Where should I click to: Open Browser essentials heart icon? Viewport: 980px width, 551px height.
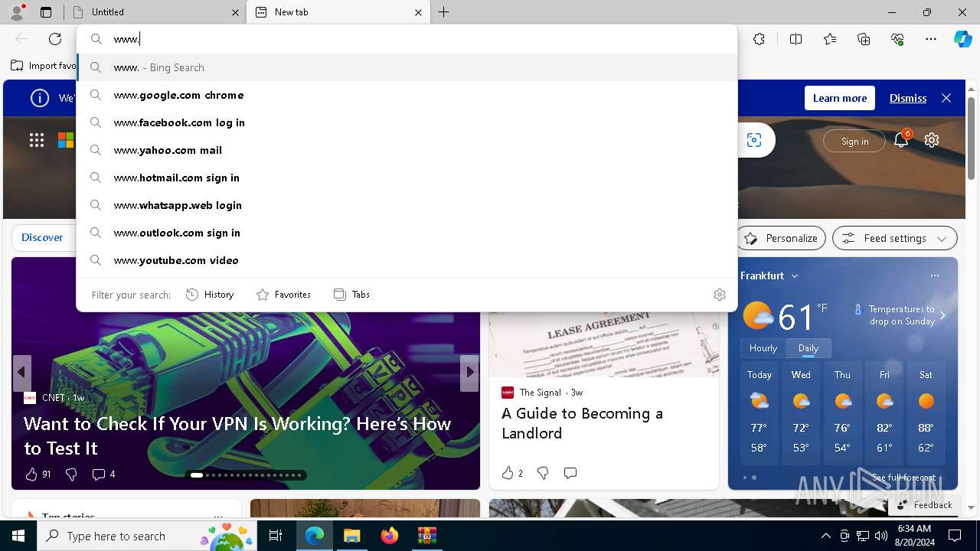coord(897,39)
